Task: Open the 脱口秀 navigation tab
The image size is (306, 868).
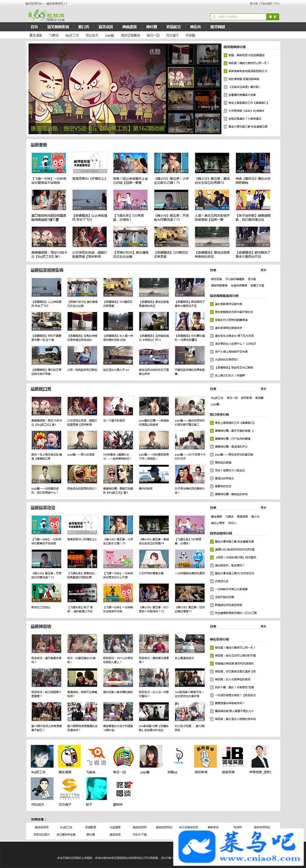Action: pos(84,27)
